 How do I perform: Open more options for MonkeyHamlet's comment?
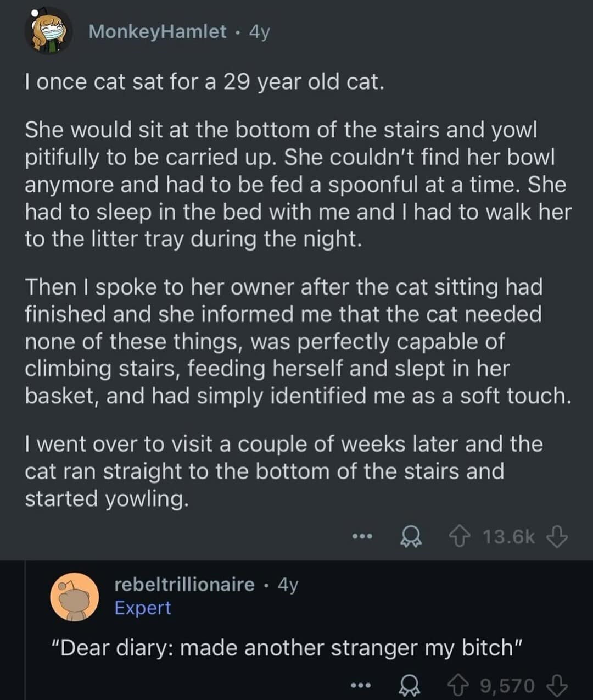click(362, 536)
